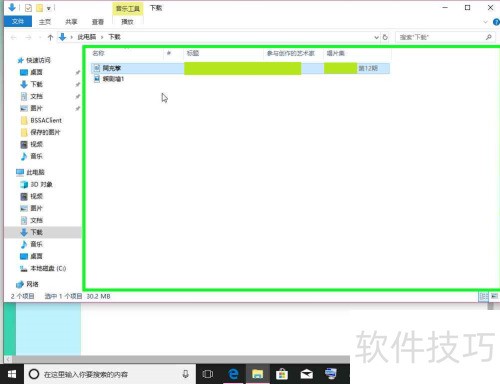Image resolution: width=500 pixels, height=384 pixels.
Task: Open Edge browser from taskbar
Action: pos(233,374)
